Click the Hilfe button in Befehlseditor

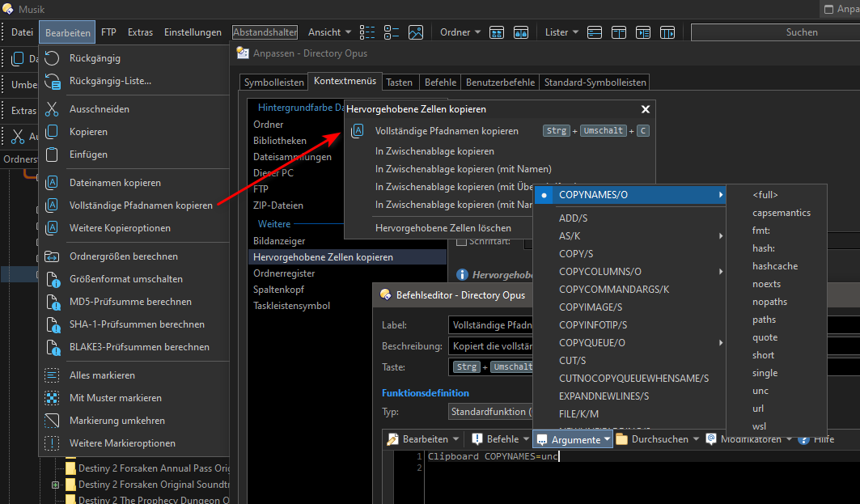pos(816,439)
